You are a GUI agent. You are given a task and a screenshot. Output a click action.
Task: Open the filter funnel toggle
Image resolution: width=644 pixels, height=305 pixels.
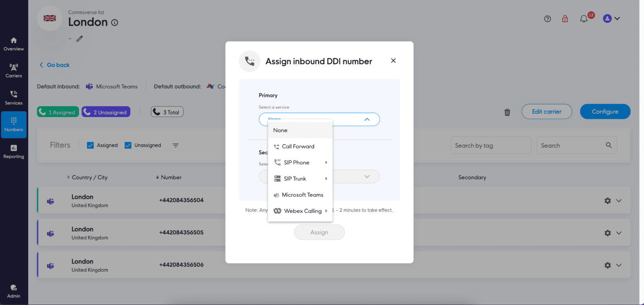(x=176, y=145)
